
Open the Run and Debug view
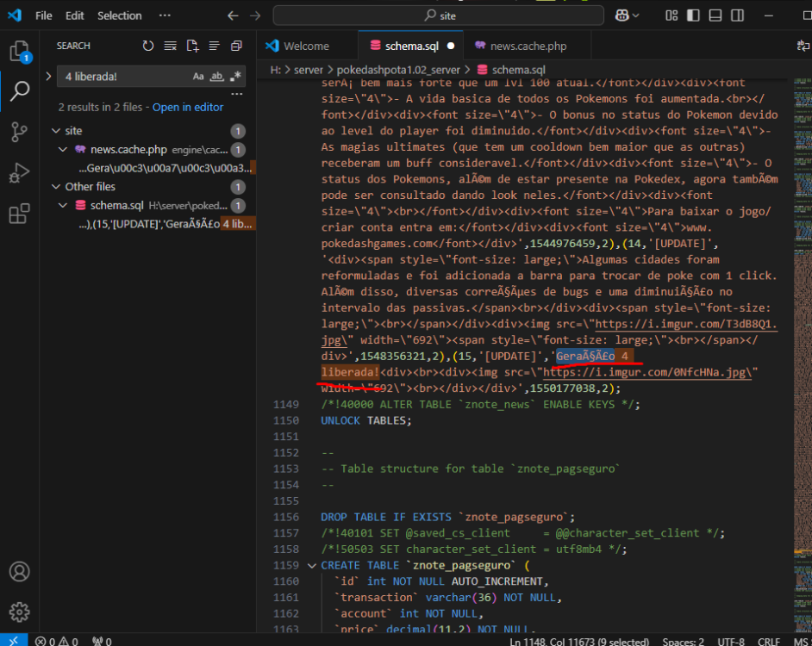click(19, 172)
